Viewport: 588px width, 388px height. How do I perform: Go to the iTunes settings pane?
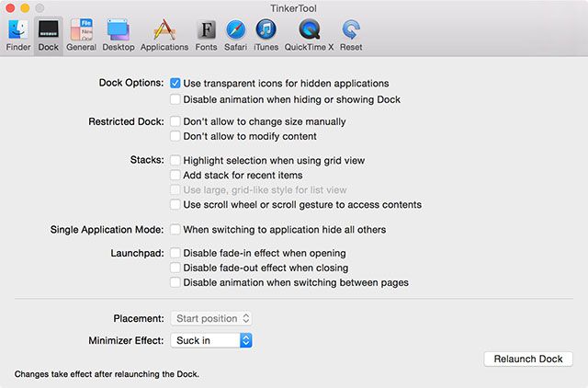pyautogui.click(x=266, y=34)
